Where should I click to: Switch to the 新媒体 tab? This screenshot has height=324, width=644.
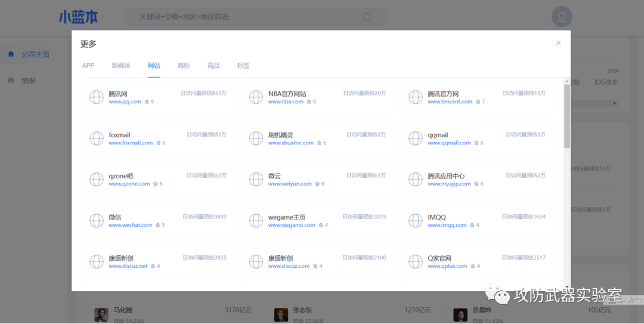point(121,66)
